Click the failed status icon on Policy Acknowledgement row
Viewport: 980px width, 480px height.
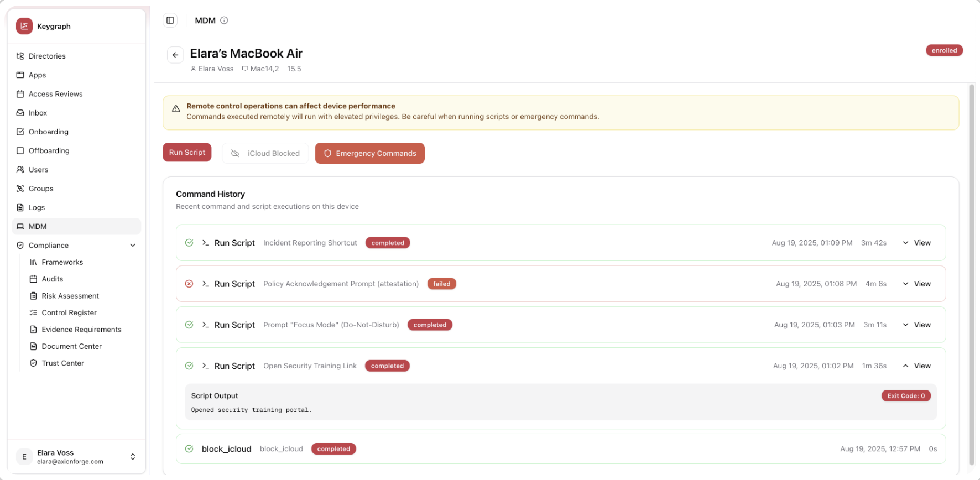pyautogui.click(x=189, y=284)
